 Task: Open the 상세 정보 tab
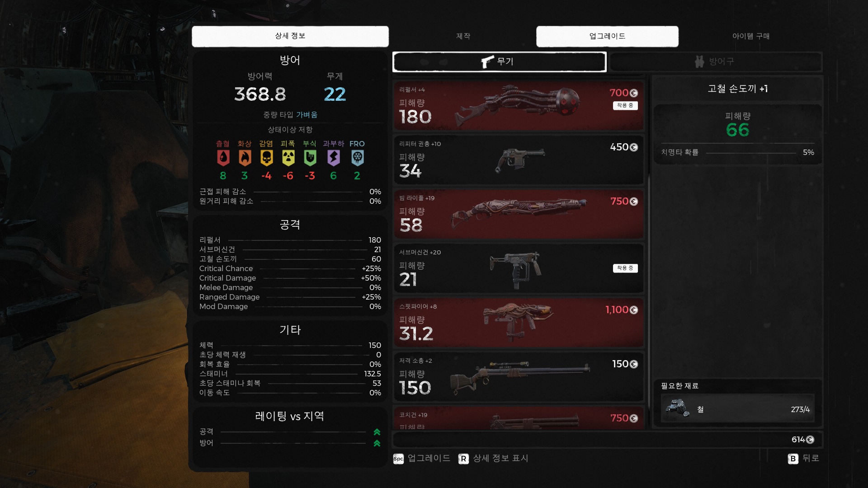[290, 36]
